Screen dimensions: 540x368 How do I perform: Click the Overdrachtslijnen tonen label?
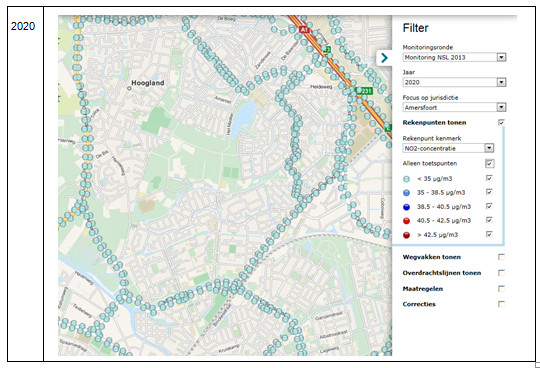[x=442, y=273]
